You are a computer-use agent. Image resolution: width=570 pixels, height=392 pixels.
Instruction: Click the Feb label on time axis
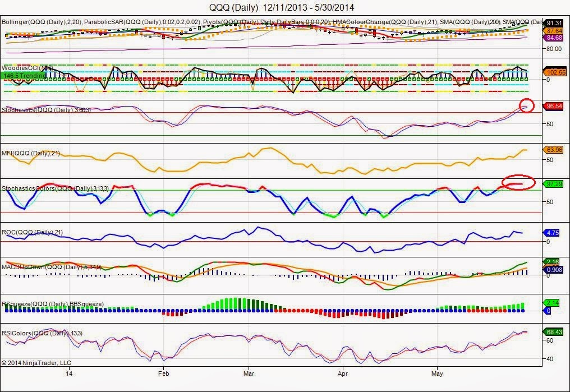point(164,373)
